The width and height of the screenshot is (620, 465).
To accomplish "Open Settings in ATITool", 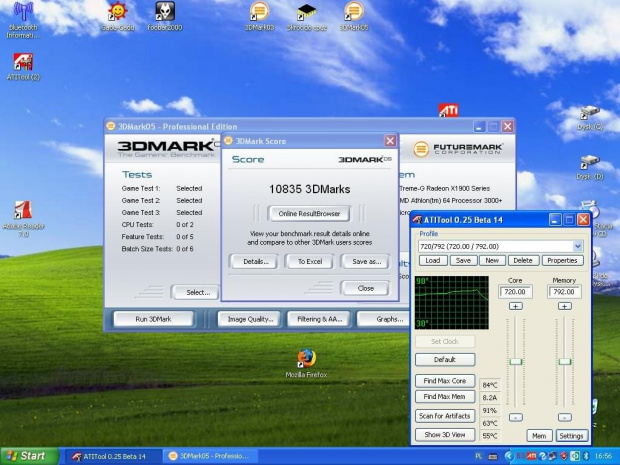I will tap(571, 436).
